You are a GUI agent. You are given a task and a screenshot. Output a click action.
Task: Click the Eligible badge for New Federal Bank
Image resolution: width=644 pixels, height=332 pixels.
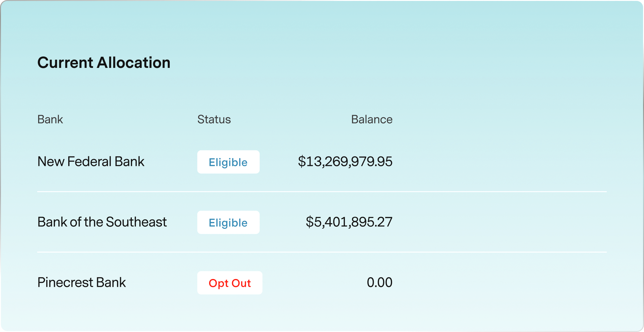click(228, 162)
